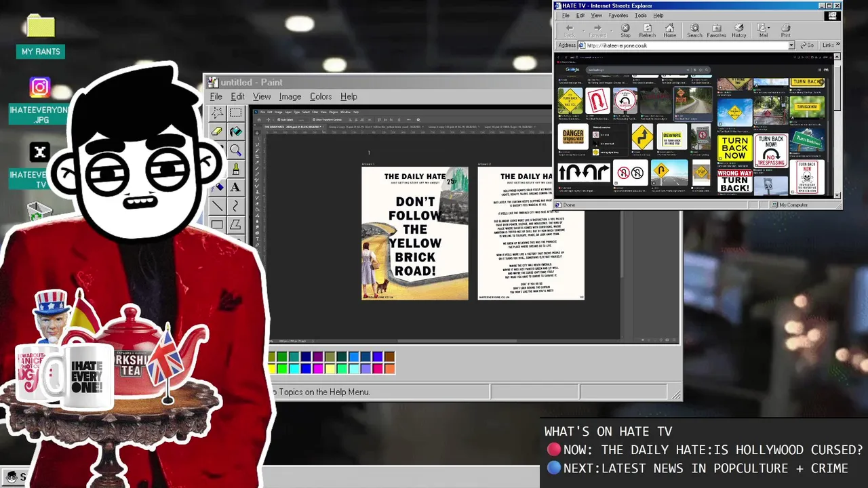The image size is (868, 488).
Task: Open the History toolbar button
Action: tap(739, 30)
